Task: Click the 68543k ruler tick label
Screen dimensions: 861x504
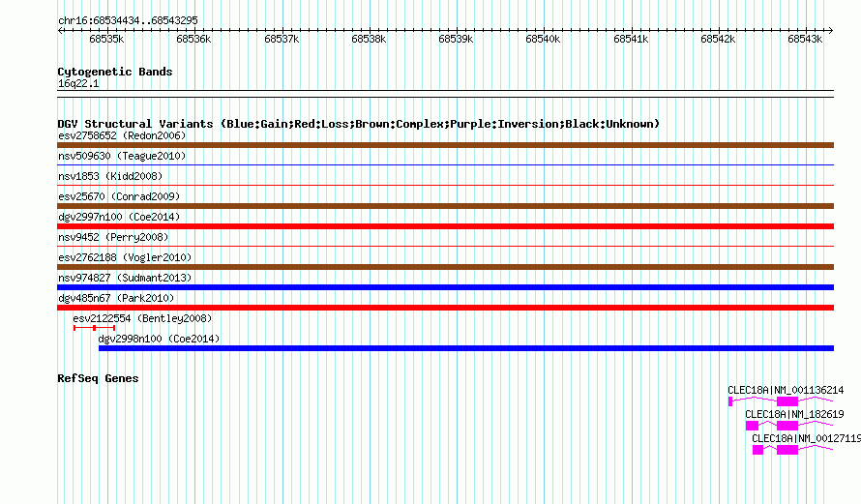Action: coord(805,39)
